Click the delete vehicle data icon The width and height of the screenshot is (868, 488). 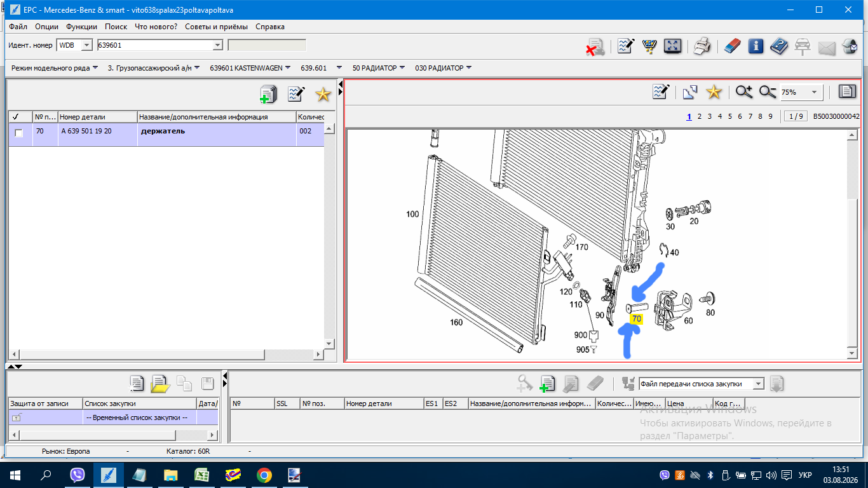click(595, 47)
